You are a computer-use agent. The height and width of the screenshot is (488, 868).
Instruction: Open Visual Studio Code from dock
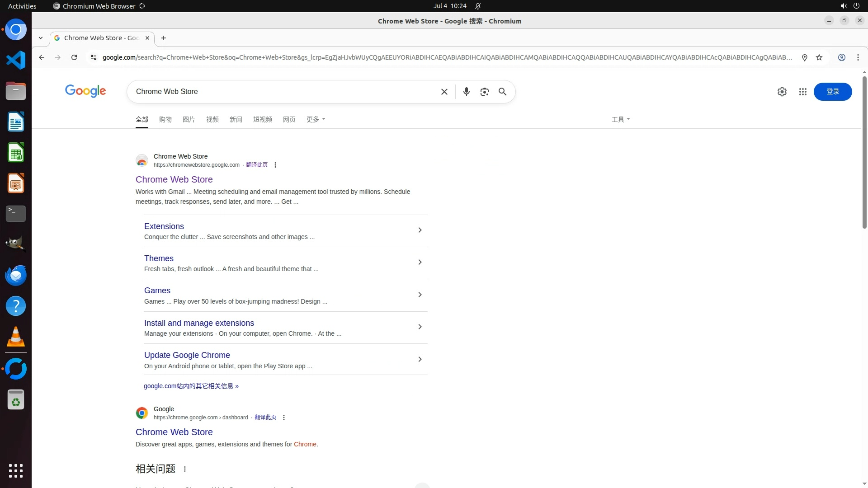16,60
